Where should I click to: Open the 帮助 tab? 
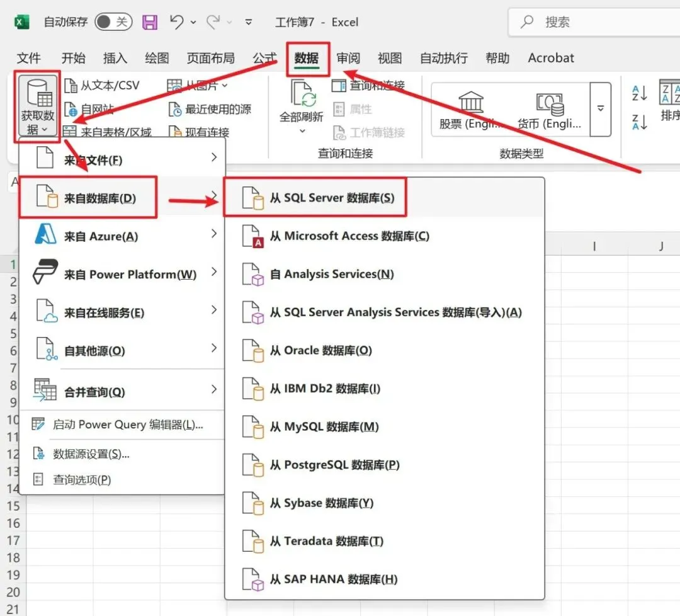[497, 58]
